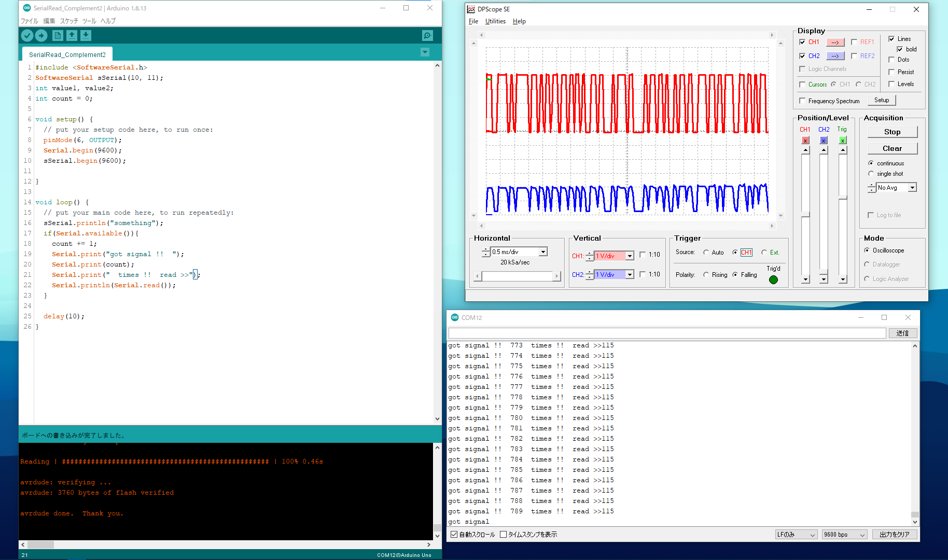Click the Clear button in Acquisition

click(892, 148)
